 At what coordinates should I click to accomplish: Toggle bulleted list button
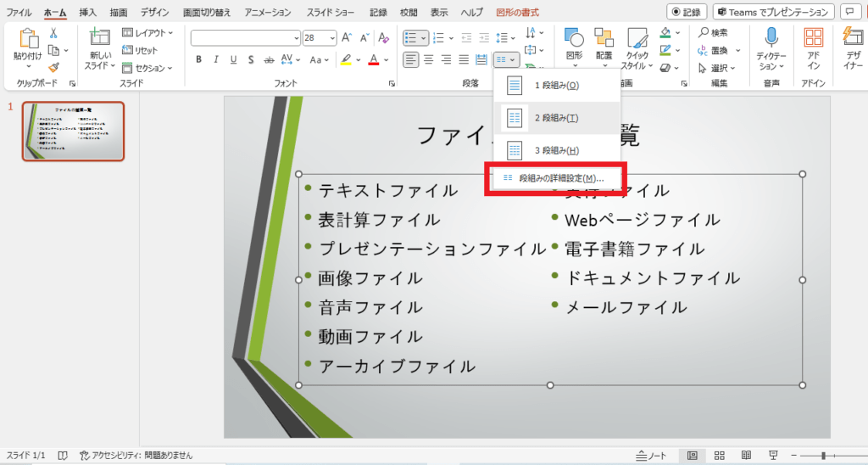point(410,37)
